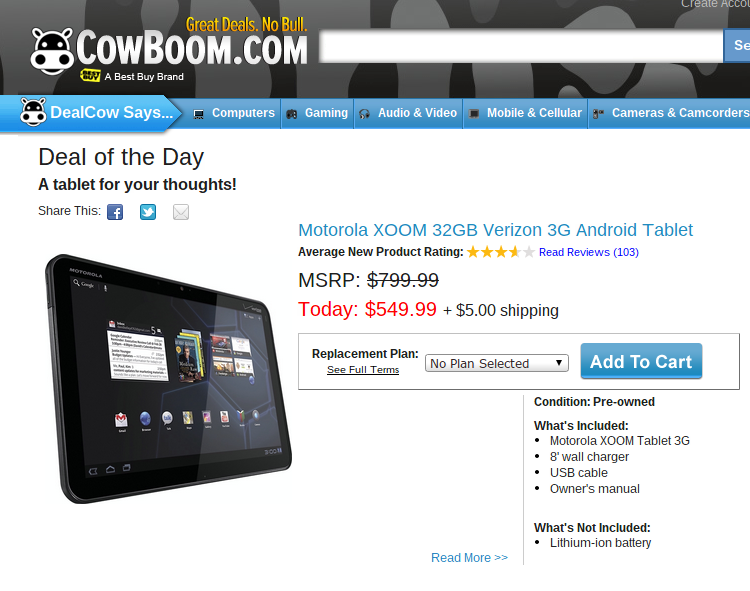Click the Add To Cart button
The height and width of the screenshot is (591, 750).
tap(641, 361)
